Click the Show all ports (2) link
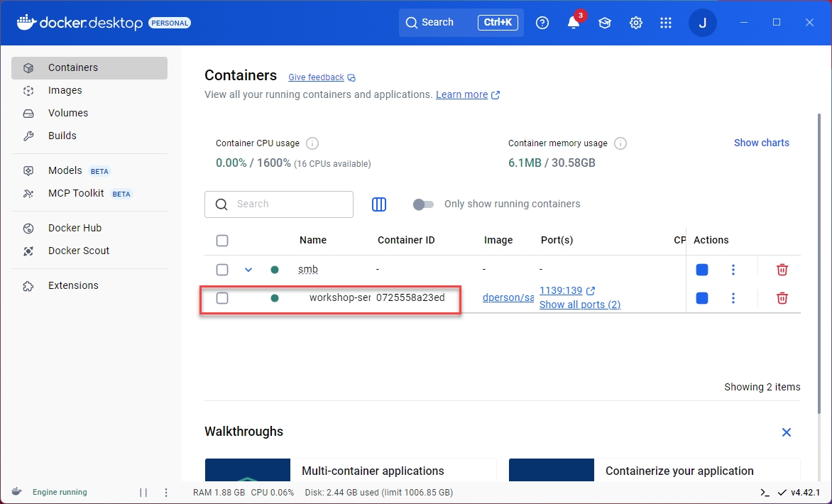 coord(579,305)
